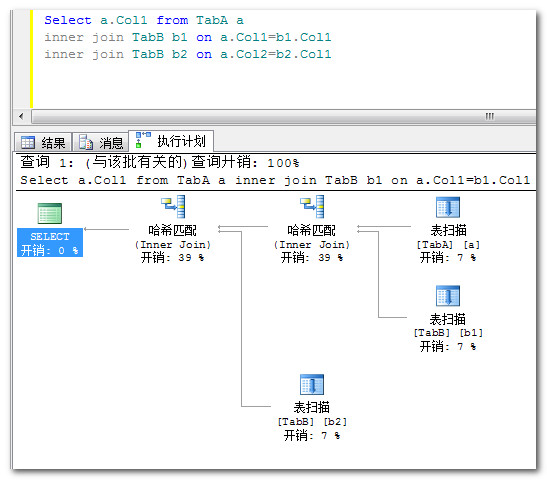The image size is (547, 480).
Task: Click the SQL line joining TabB b2
Action: (188, 54)
